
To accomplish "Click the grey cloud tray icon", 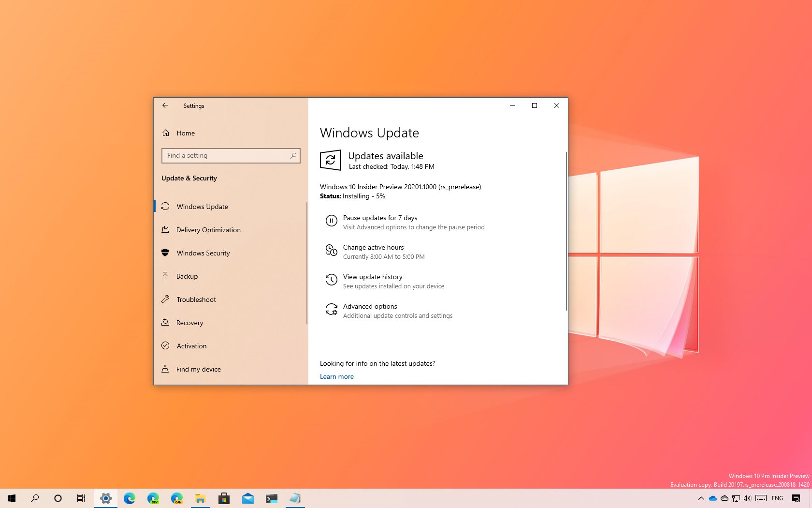I will [725, 498].
